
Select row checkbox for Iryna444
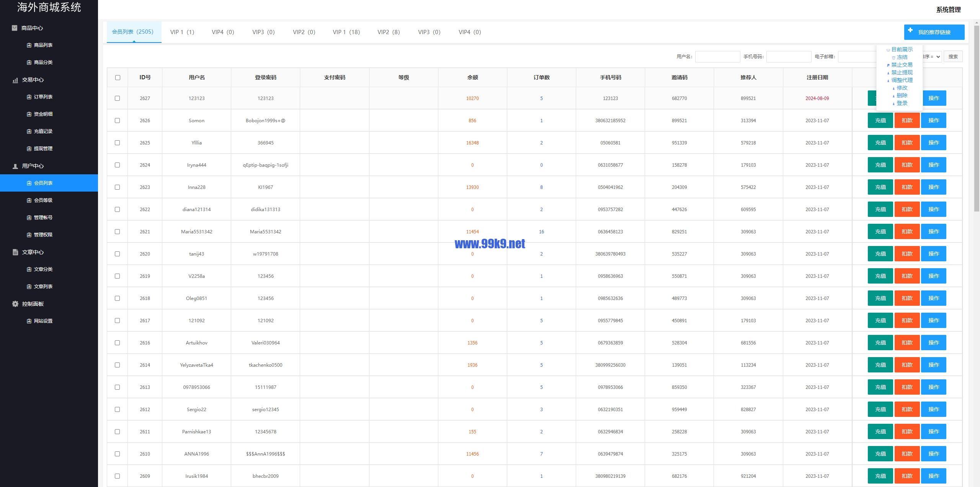tap(118, 165)
